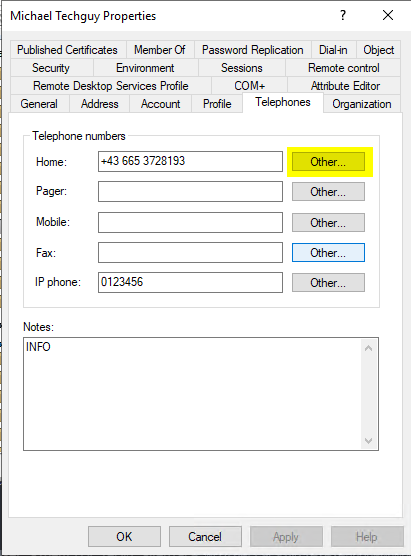411x556 pixels.
Task: Click the IP phone field containing 0123456
Action: click(x=190, y=282)
